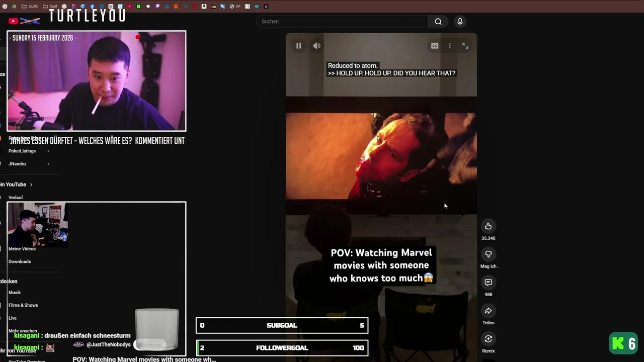This screenshot has height=362, width=644.
Task: Pause the Short with the pause button
Action: coord(298,46)
